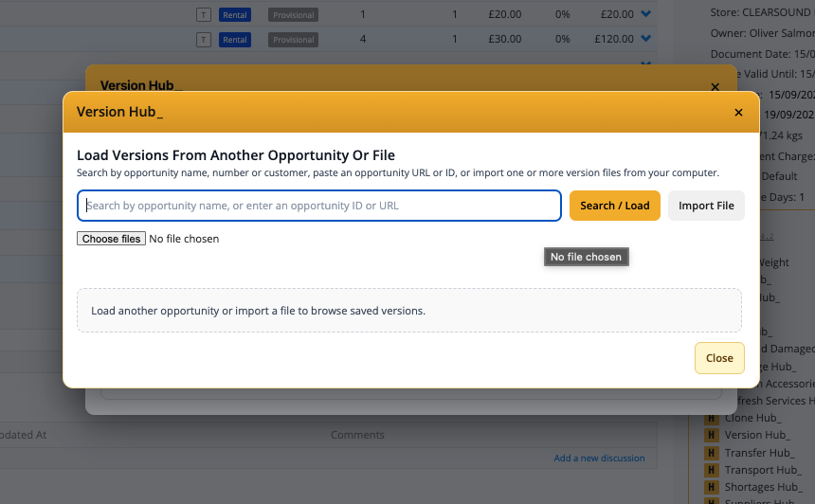This screenshot has width=815, height=504.
Task: Click the H icon beside Shortages Hub_
Action: (711, 487)
